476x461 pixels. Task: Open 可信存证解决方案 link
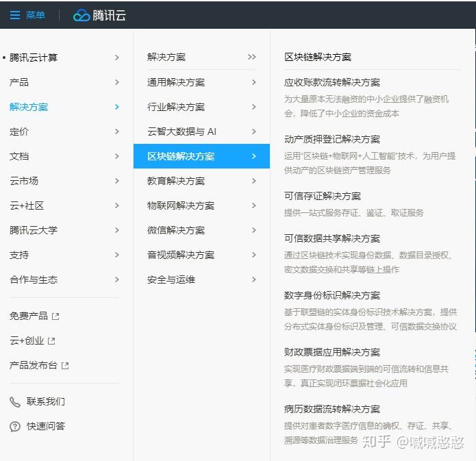click(x=323, y=196)
